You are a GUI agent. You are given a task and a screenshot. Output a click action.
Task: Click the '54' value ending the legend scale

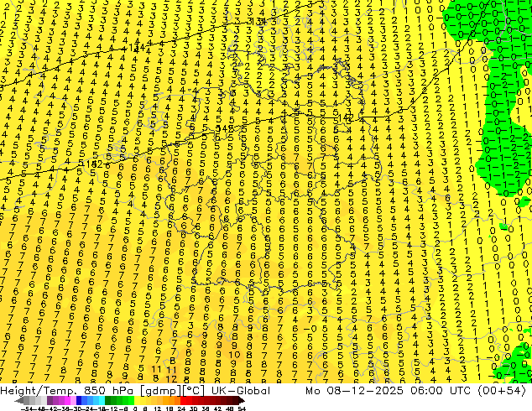pyautogui.click(x=241, y=408)
